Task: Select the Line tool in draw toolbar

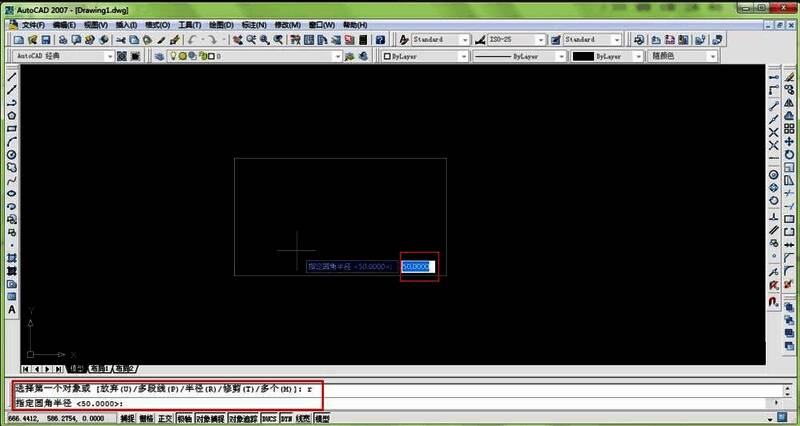Action: pos(11,76)
